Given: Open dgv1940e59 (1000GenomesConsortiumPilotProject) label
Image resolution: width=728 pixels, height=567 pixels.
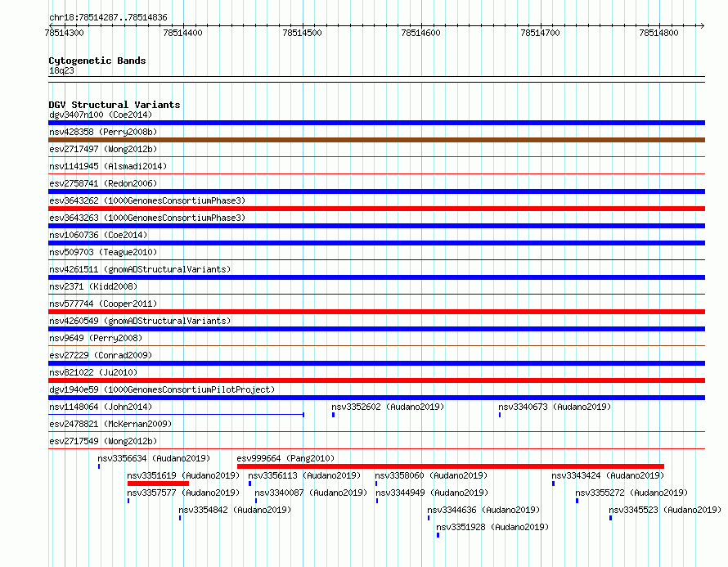Looking at the screenshot, I should (x=162, y=389).
